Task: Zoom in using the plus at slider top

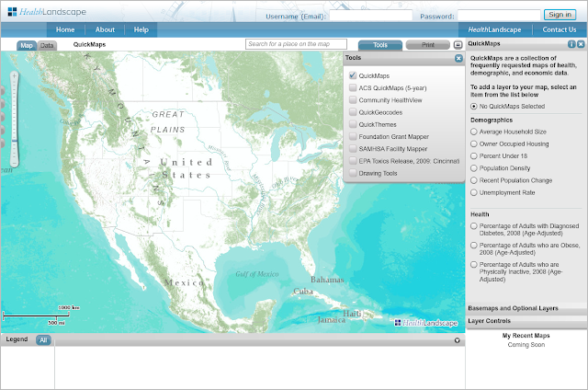Action: pos(15,75)
